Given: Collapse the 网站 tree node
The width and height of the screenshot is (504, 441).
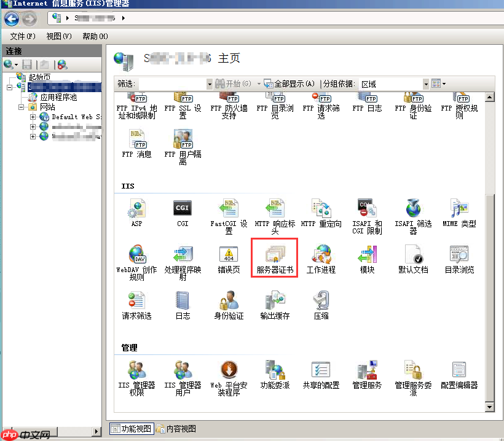Looking at the screenshot, I should pyautogui.click(x=22, y=107).
